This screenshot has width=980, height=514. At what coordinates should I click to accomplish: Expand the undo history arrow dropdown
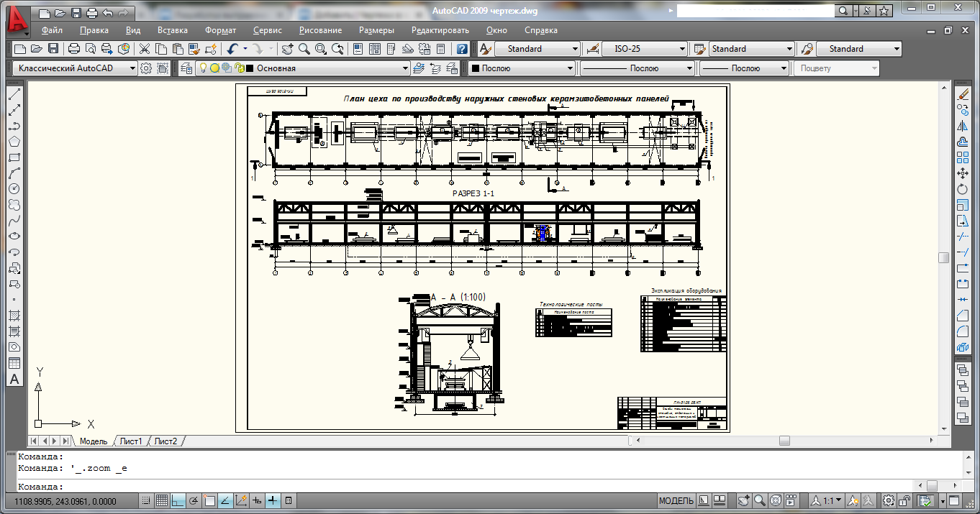coord(245,49)
